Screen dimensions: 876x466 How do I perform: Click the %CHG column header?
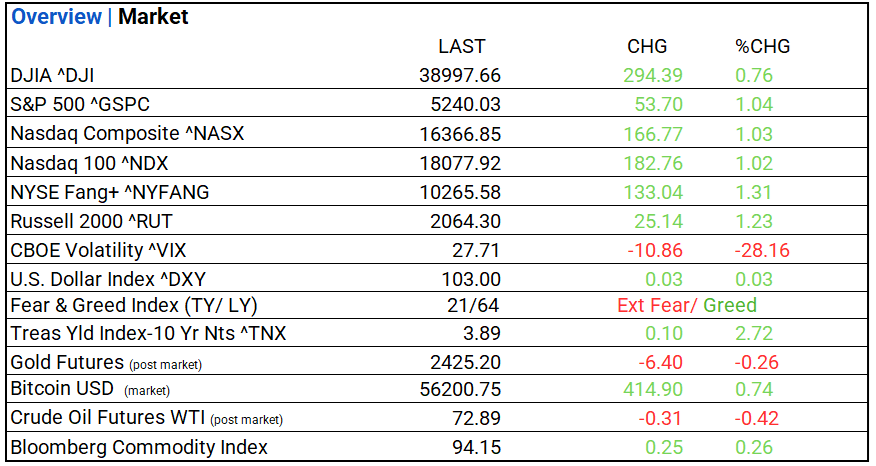pos(762,47)
